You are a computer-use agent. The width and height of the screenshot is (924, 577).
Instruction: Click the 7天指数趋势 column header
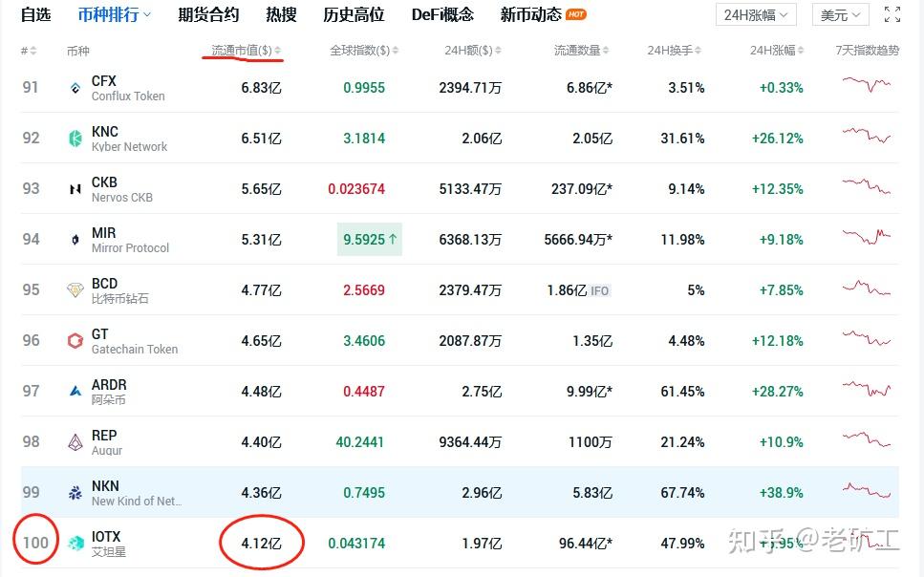868,51
